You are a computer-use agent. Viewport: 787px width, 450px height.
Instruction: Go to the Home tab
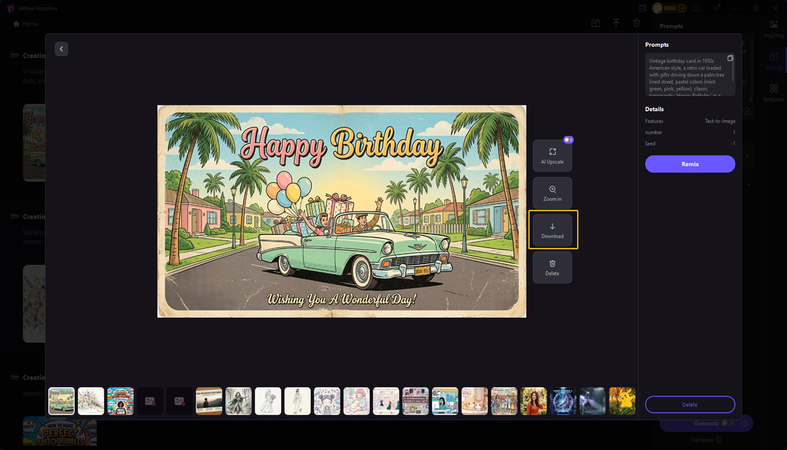click(x=25, y=23)
